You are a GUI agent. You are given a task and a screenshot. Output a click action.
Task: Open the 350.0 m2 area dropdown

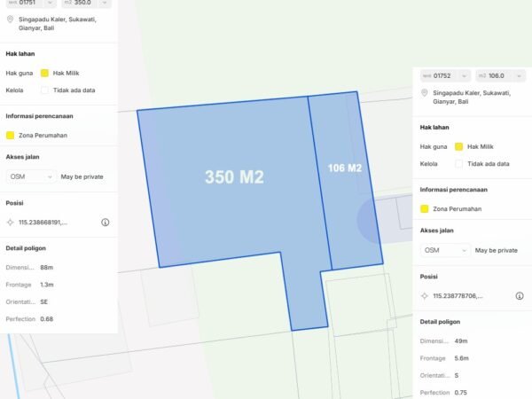click(x=87, y=3)
